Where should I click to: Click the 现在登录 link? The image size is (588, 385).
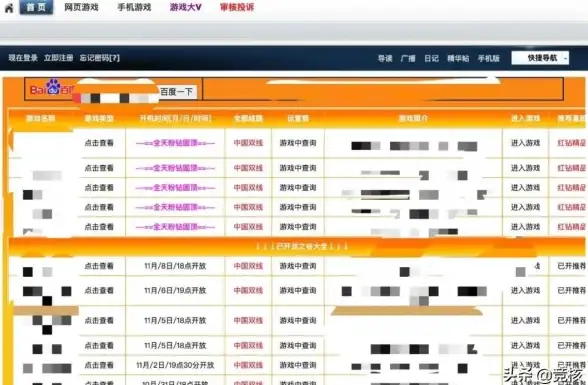[23, 58]
